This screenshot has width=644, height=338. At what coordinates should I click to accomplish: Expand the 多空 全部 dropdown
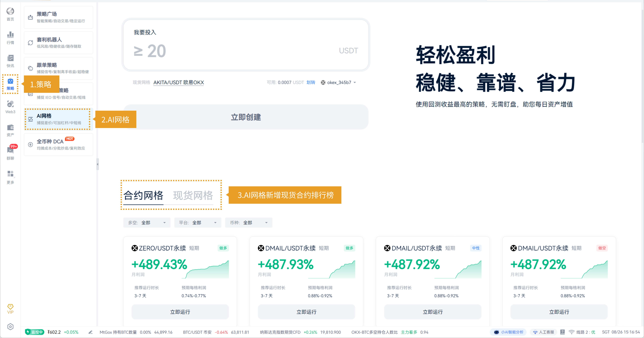click(147, 222)
